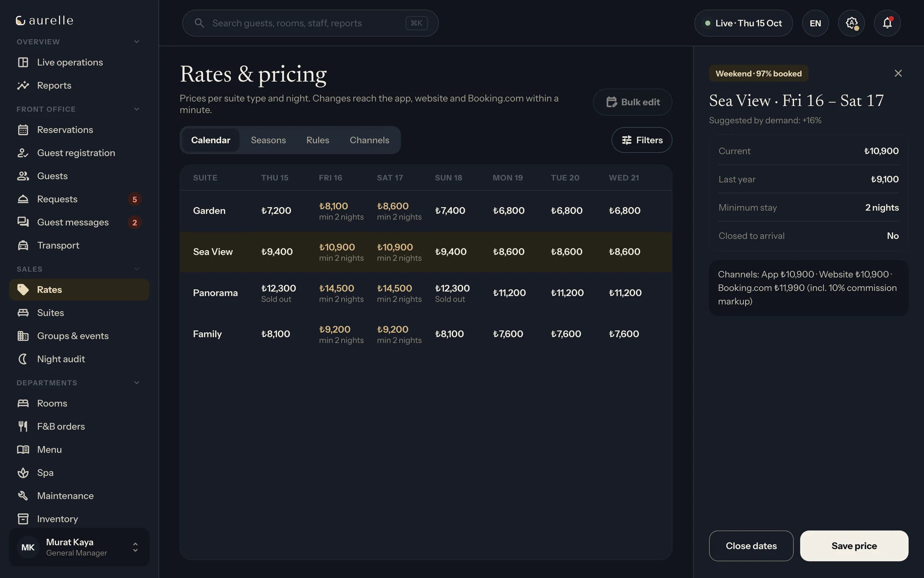Open Live operations from the sidebar
The height and width of the screenshot is (578, 924).
point(79,62)
